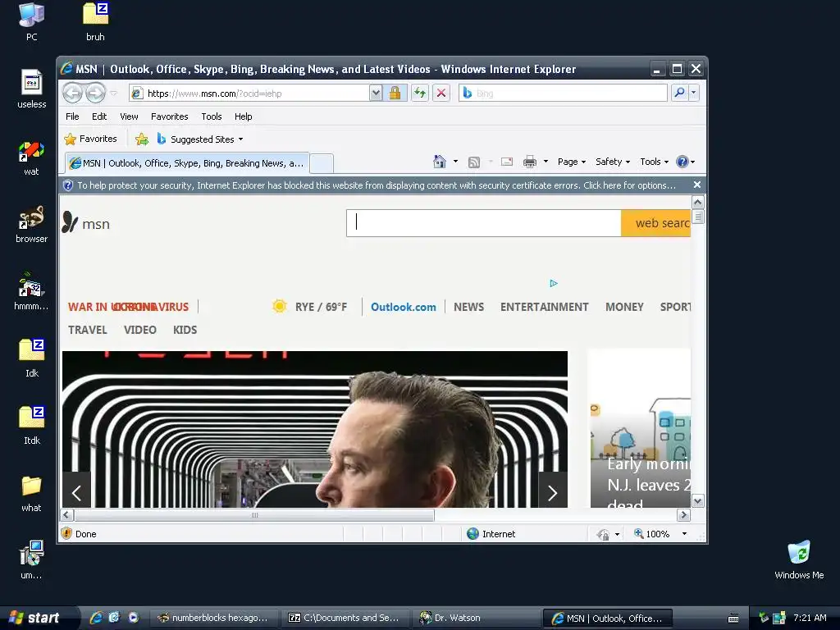The width and height of the screenshot is (840, 630).
Task: Click the address bar URL field
Action: point(249,94)
